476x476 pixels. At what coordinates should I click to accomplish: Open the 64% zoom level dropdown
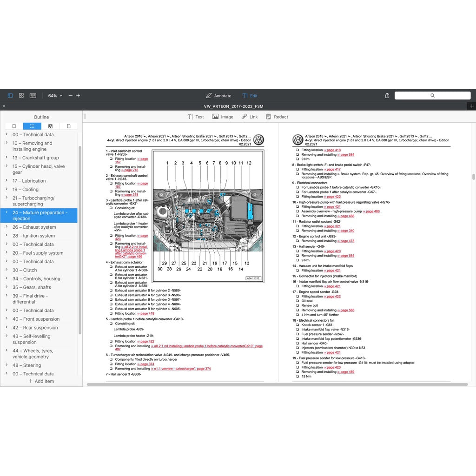[55, 96]
